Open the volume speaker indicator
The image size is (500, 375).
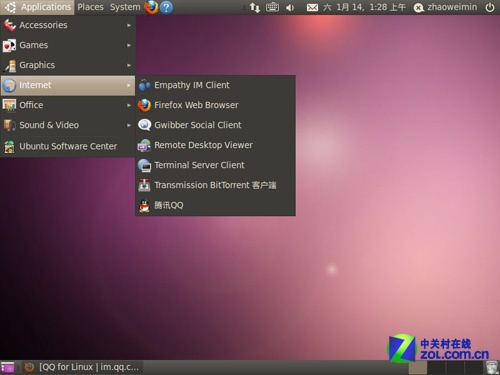tap(290, 7)
